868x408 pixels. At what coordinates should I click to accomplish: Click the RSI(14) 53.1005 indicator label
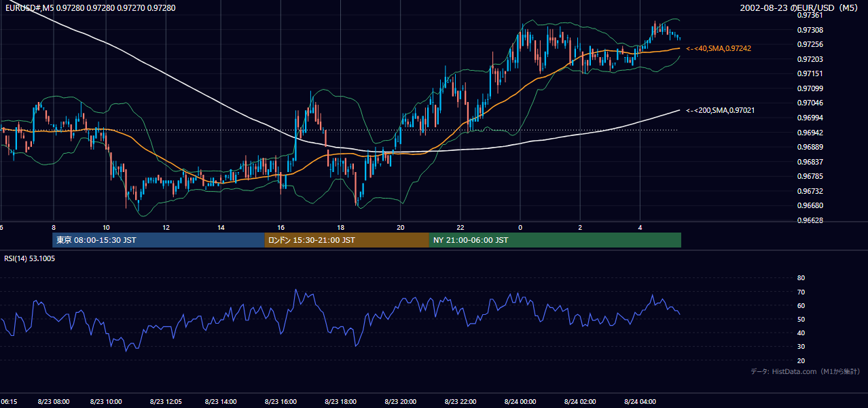[x=30, y=258]
